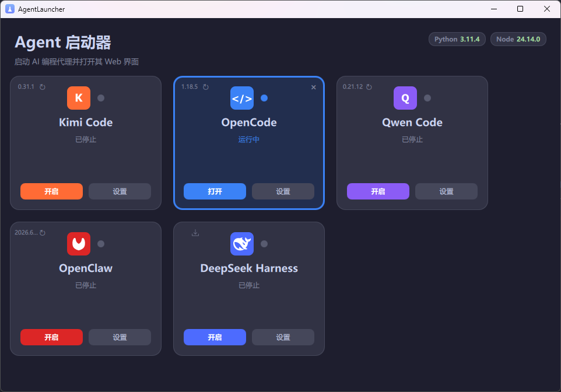Open OpenClaw 设置 settings
This screenshot has height=392, width=561.
(120, 337)
